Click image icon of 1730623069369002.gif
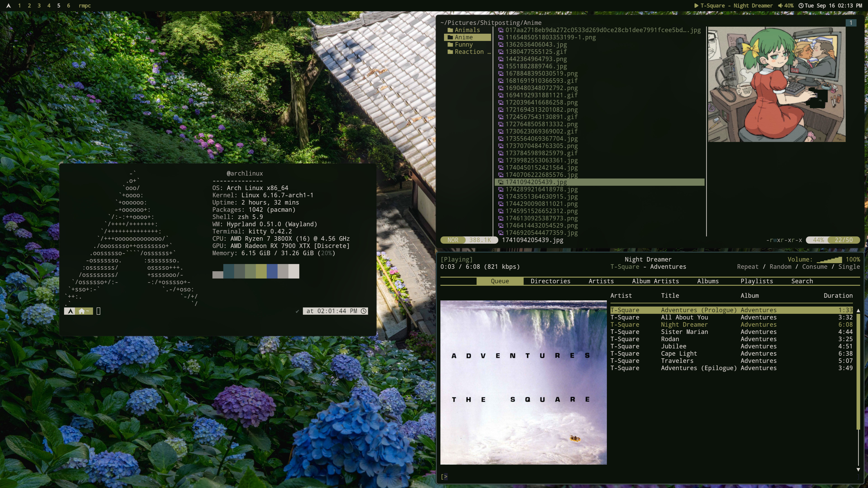 coord(501,131)
